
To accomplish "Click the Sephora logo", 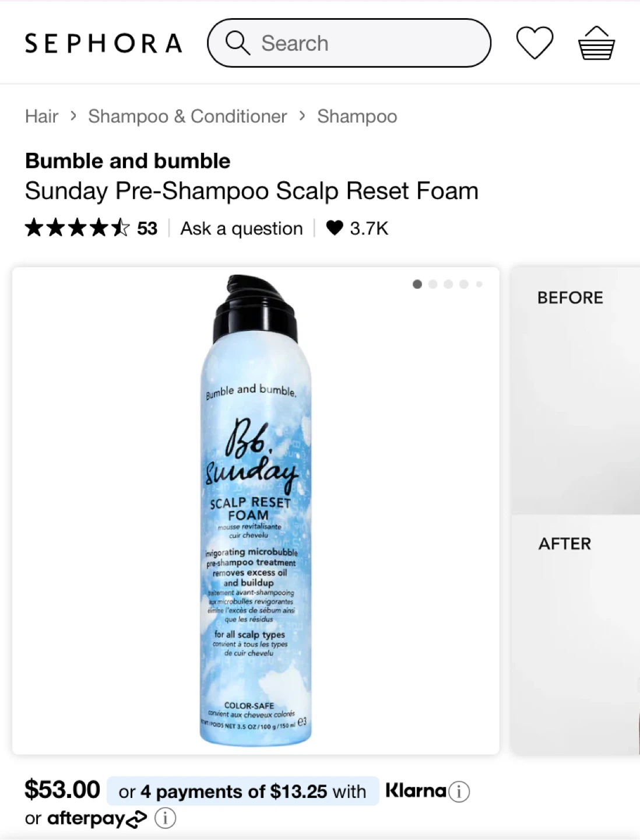I will (x=104, y=43).
